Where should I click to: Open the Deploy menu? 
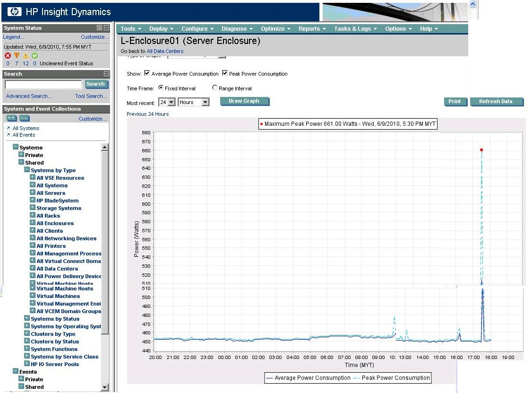161,29
